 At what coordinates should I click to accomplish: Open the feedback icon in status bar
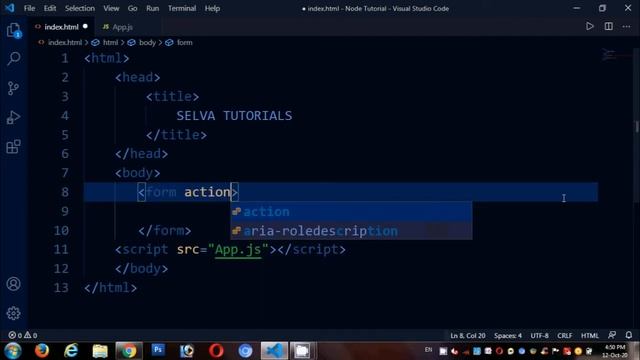[x=612, y=335]
